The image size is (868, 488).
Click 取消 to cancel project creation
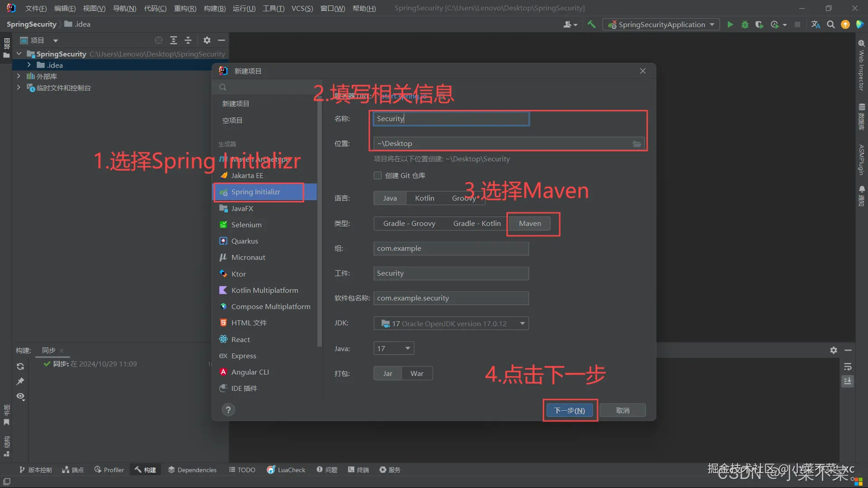(623, 410)
